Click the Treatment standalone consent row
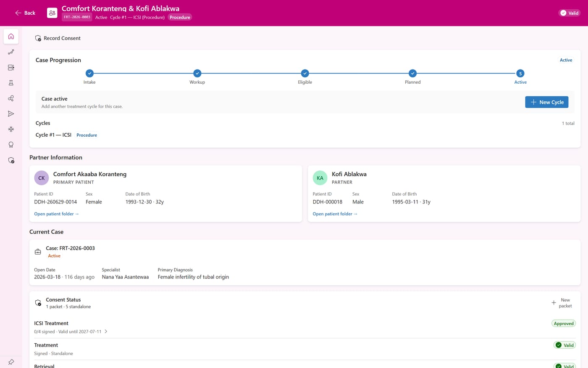This screenshot has height=368, width=588. pos(305,349)
